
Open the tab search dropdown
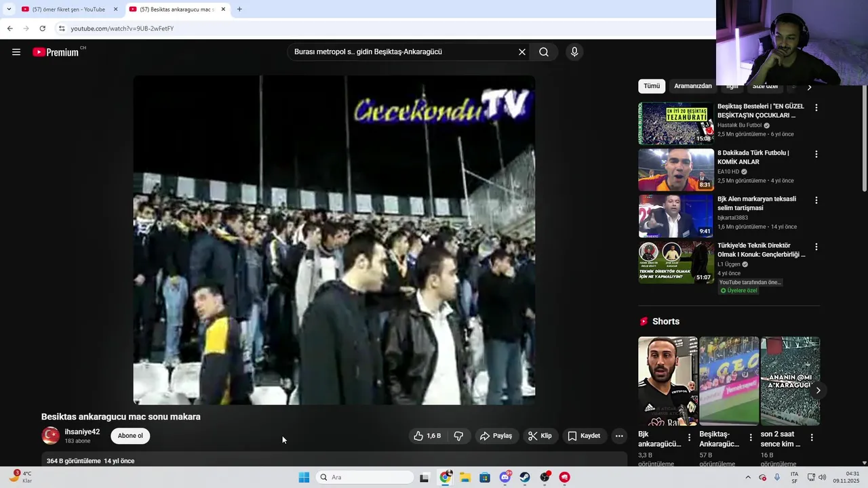(9, 9)
